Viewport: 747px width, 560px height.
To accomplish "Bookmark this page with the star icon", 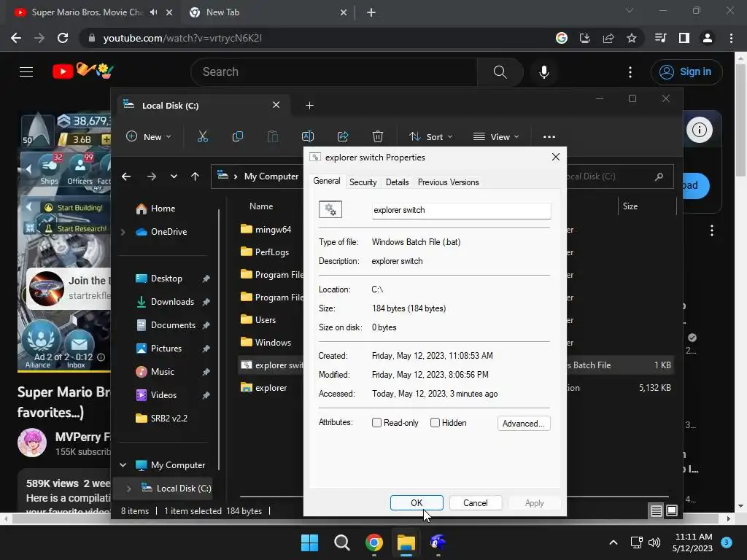I will pyautogui.click(x=632, y=38).
